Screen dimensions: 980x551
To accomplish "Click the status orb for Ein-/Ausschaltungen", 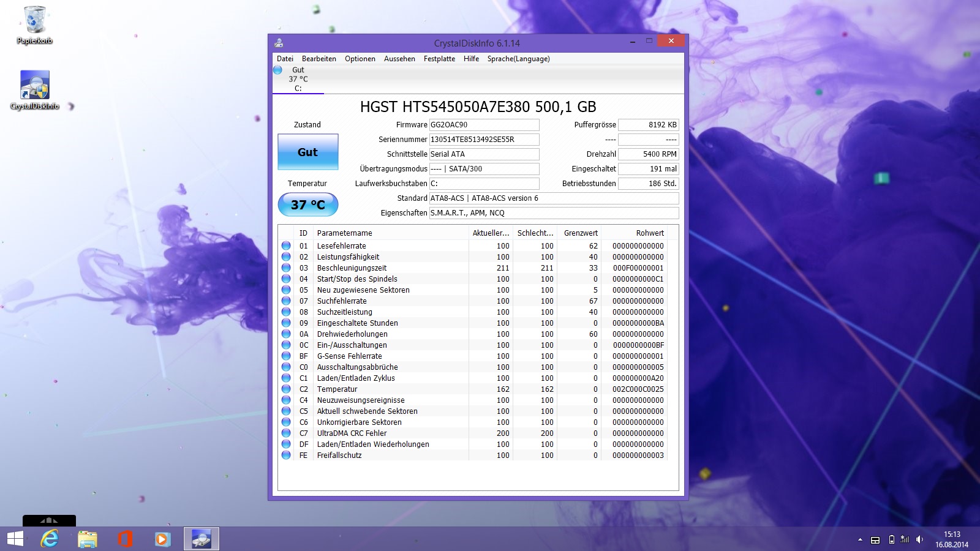I will coord(286,345).
